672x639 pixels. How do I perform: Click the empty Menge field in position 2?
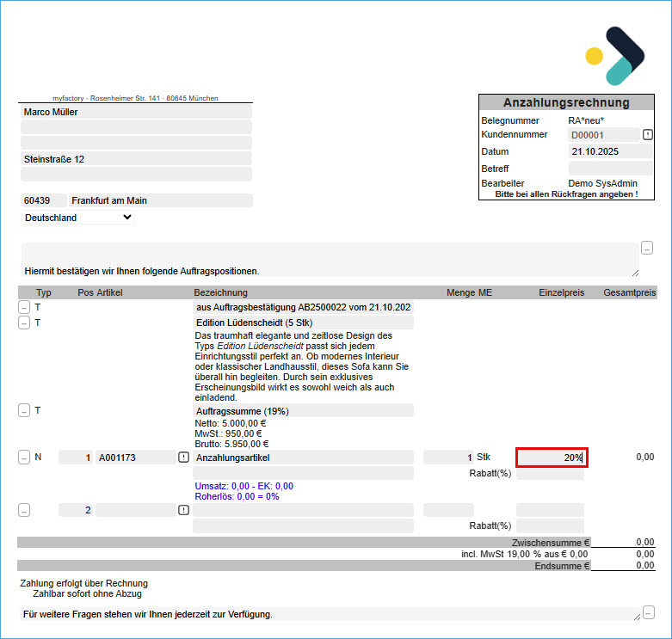[x=448, y=510]
